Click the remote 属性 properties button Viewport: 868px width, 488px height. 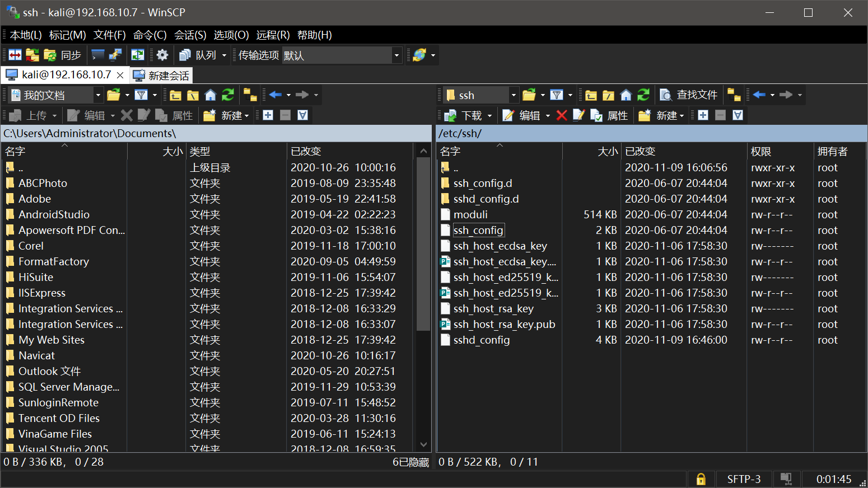point(609,115)
